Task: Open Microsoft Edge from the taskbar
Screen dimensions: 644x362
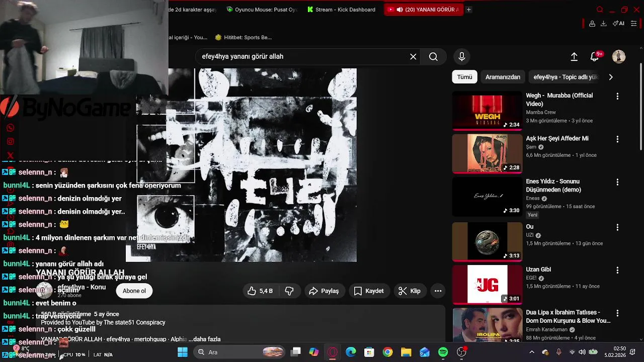Action: (351, 352)
